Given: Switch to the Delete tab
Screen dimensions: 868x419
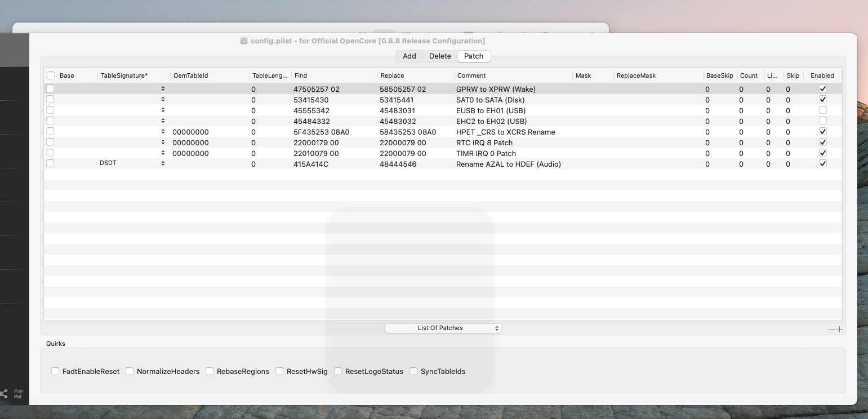Looking at the screenshot, I should pyautogui.click(x=440, y=56).
